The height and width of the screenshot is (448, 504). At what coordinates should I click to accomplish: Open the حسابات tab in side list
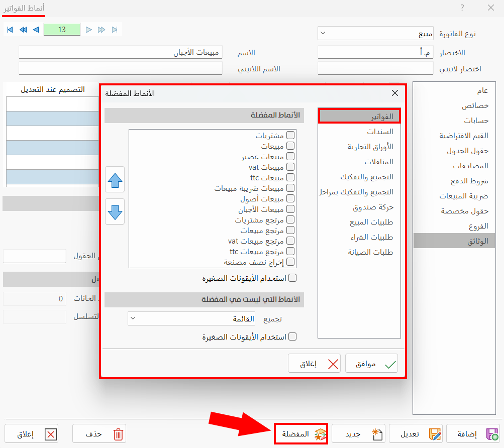pos(454,121)
